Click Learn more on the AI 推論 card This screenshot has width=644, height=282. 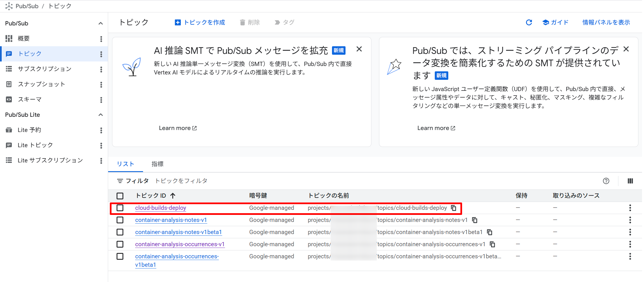(178, 128)
